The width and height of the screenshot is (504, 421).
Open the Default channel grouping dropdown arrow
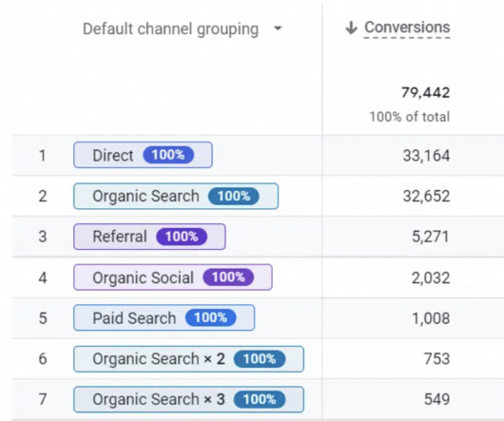pos(278,29)
